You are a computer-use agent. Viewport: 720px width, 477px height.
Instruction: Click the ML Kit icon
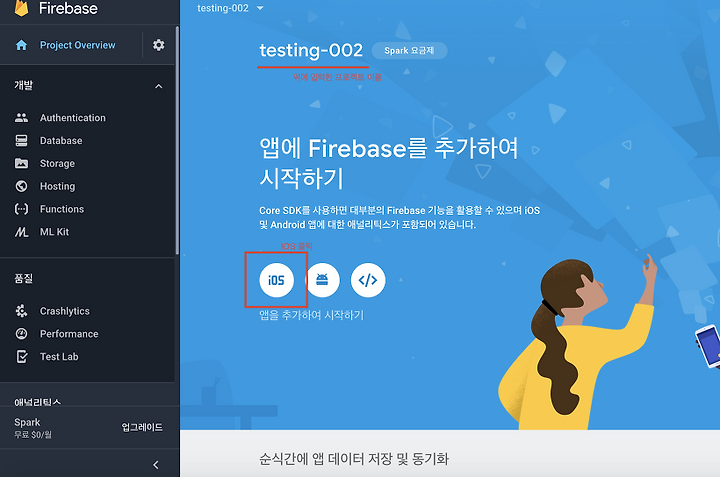[x=22, y=232]
